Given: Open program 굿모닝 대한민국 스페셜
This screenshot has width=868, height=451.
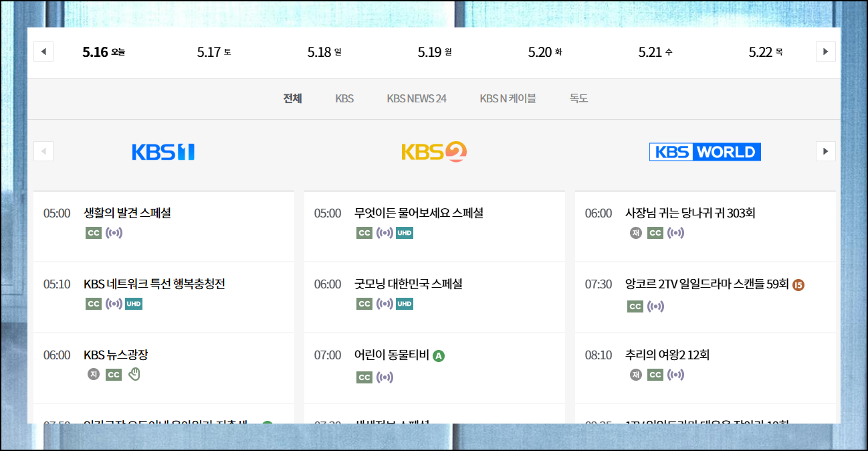Looking at the screenshot, I should pos(409,284).
